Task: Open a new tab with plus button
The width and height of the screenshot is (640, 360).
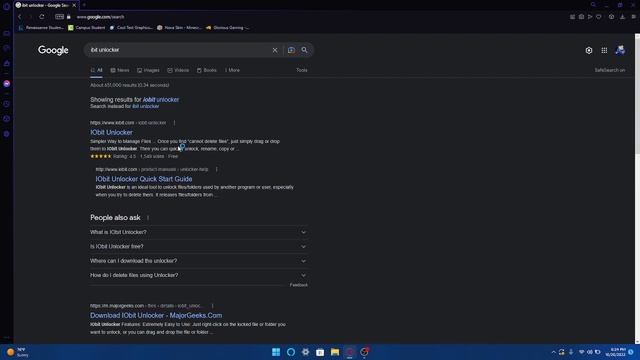Action: [x=84, y=5]
